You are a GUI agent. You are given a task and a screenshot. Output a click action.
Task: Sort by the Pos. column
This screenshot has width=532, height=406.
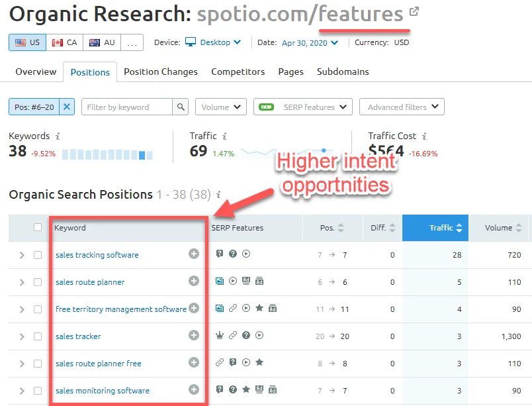[x=332, y=228]
